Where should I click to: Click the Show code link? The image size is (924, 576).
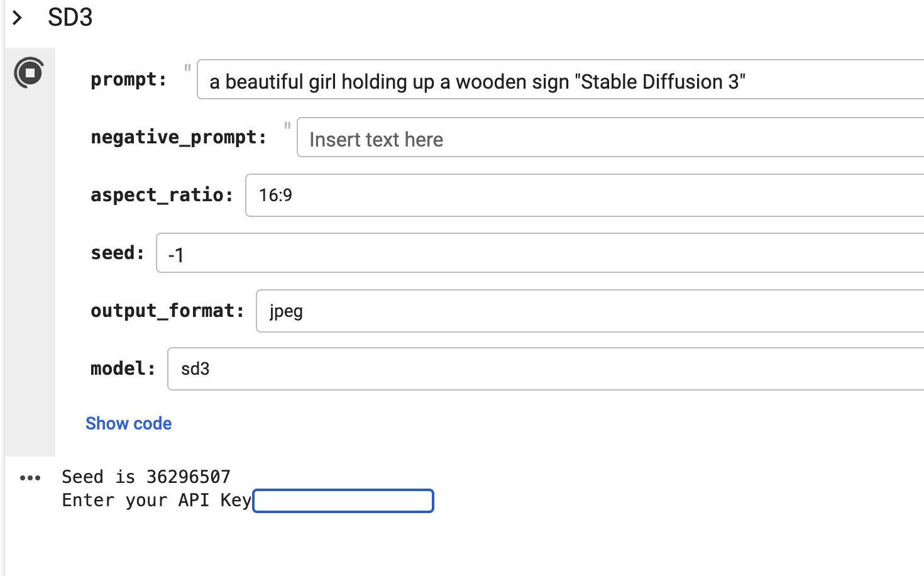tap(129, 423)
